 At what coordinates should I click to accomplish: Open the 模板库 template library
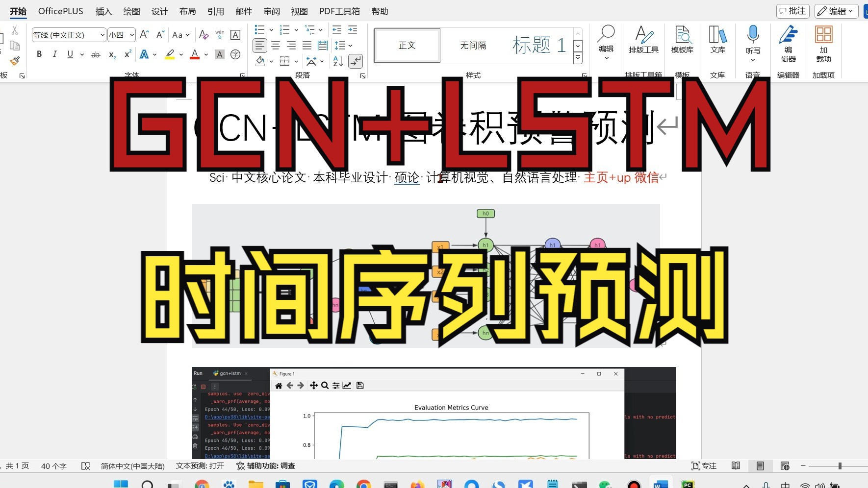click(682, 40)
